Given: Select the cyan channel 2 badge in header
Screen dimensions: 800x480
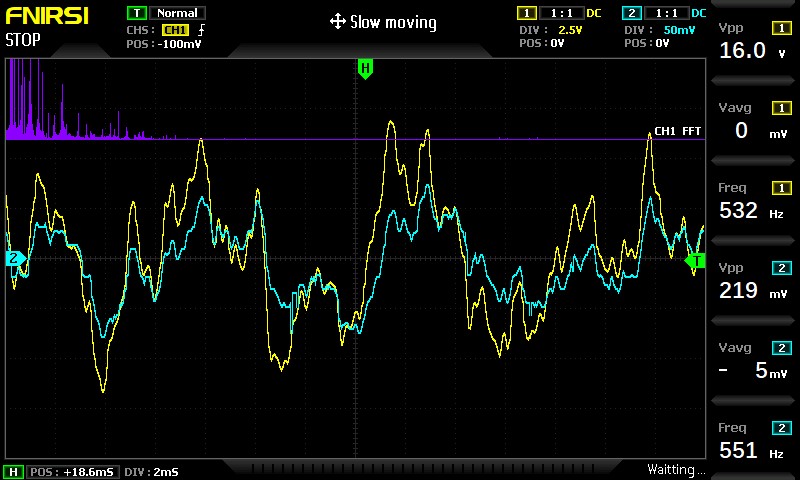Looking at the screenshot, I should [x=630, y=13].
